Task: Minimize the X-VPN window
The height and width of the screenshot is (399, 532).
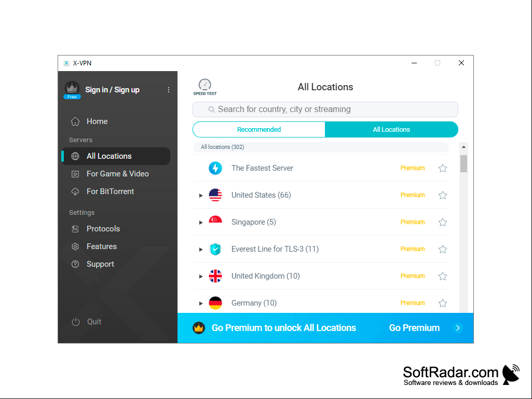Action: 414,63
